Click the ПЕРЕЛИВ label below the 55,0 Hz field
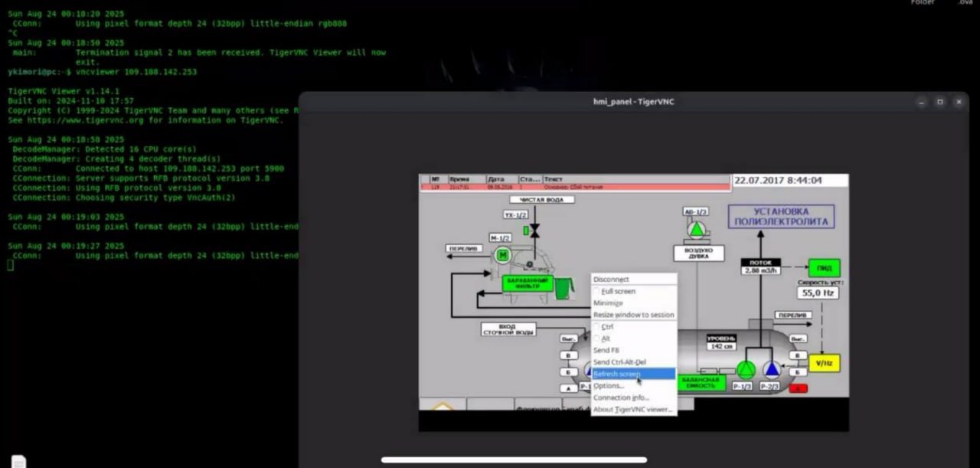The image size is (980, 468). click(x=792, y=315)
